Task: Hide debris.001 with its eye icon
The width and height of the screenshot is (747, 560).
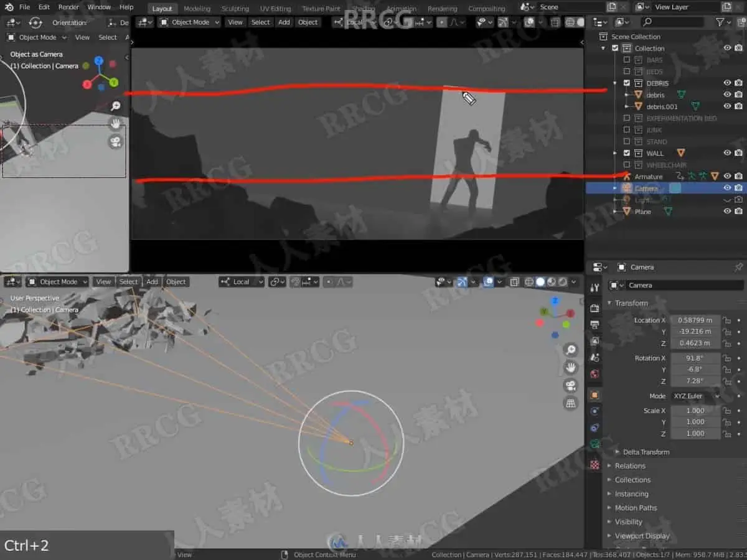Action: pos(727,106)
